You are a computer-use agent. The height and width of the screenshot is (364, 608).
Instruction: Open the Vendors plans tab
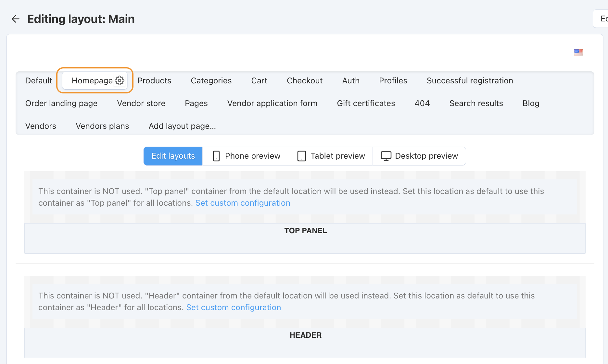pos(102,126)
